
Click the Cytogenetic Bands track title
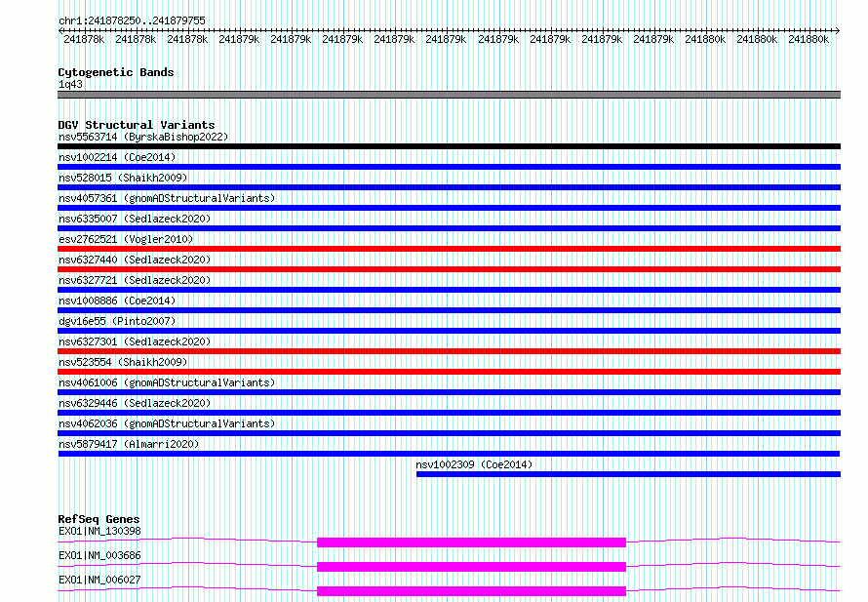click(116, 72)
